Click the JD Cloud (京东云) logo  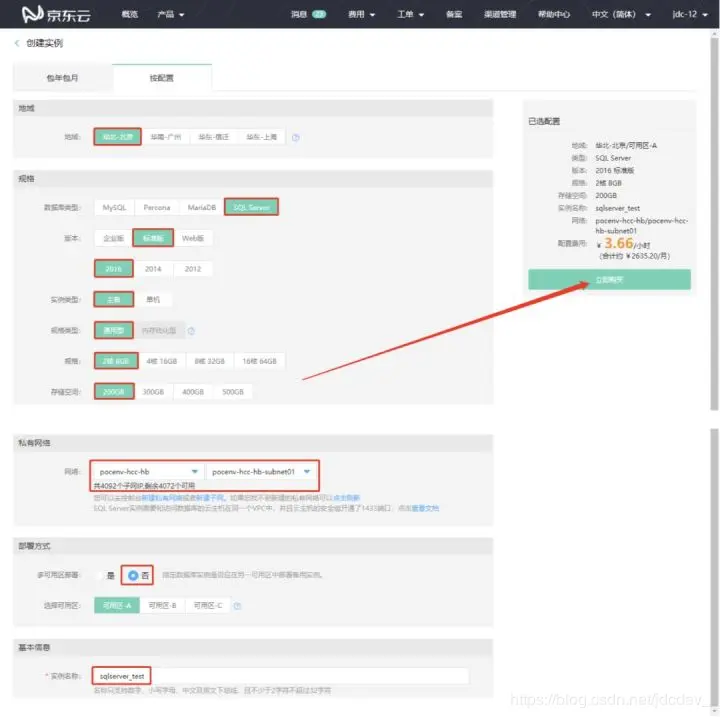point(56,14)
